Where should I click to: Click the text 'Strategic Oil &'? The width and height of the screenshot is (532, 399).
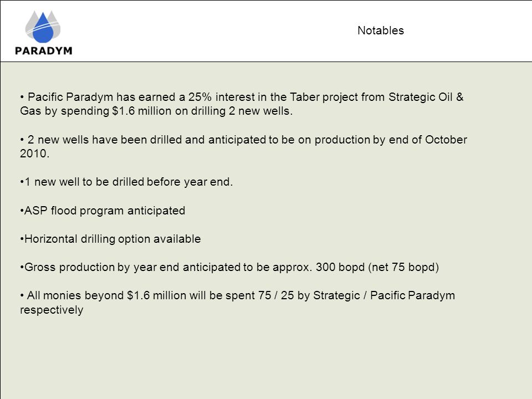pos(426,97)
